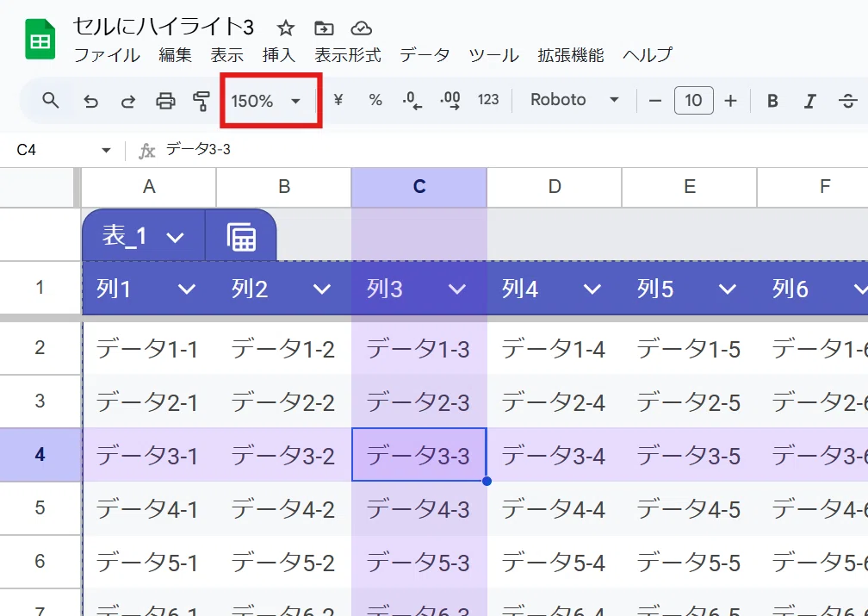This screenshot has height=616, width=868.
Task: Toggle bold formatting
Action: click(772, 101)
